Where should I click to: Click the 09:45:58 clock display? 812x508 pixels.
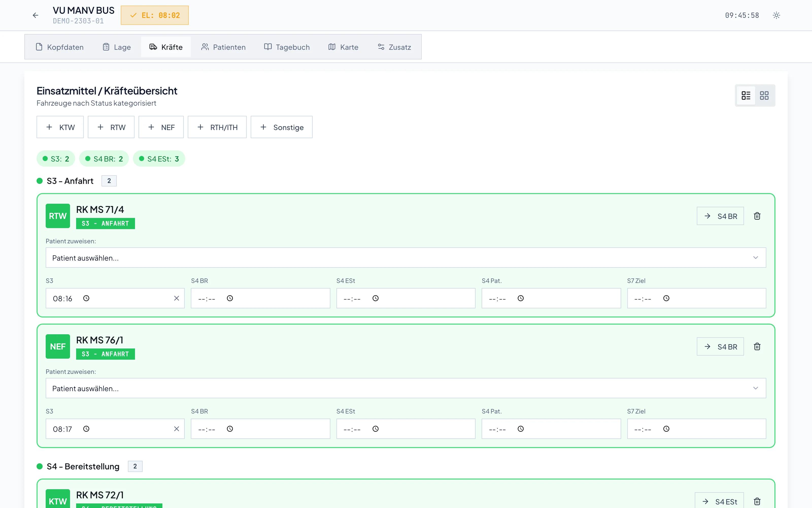click(742, 15)
